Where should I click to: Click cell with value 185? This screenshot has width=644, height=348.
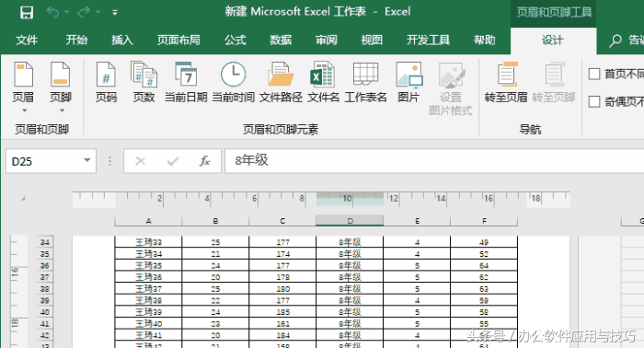click(282, 312)
